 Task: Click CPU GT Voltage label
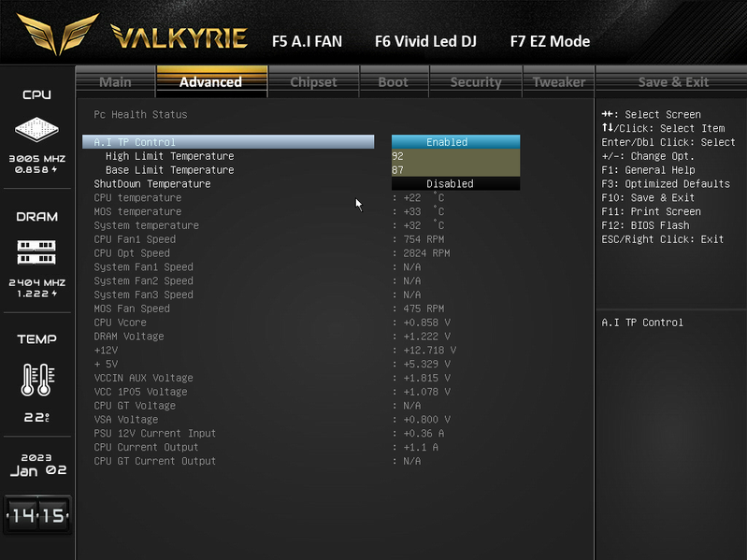pos(135,405)
